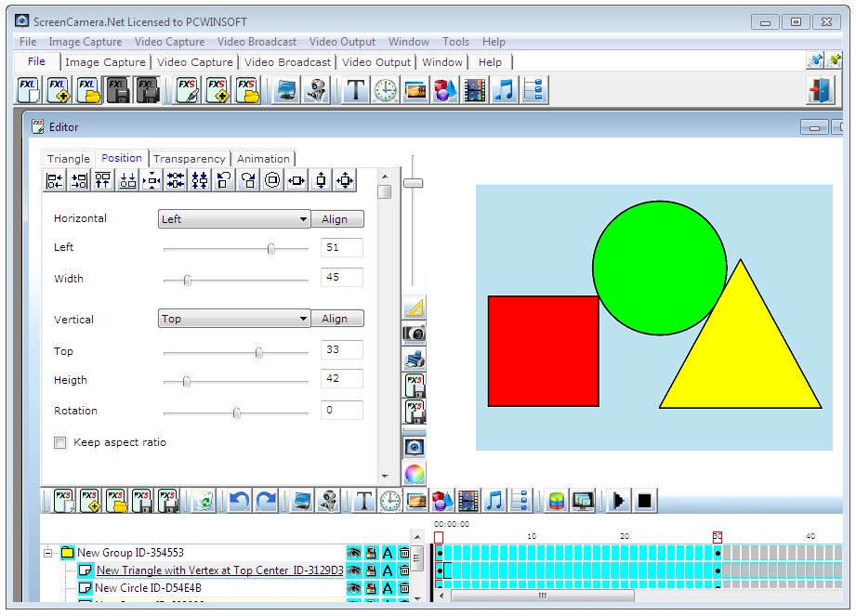
Task: Click the Top value field showing 33
Action: coord(342,349)
